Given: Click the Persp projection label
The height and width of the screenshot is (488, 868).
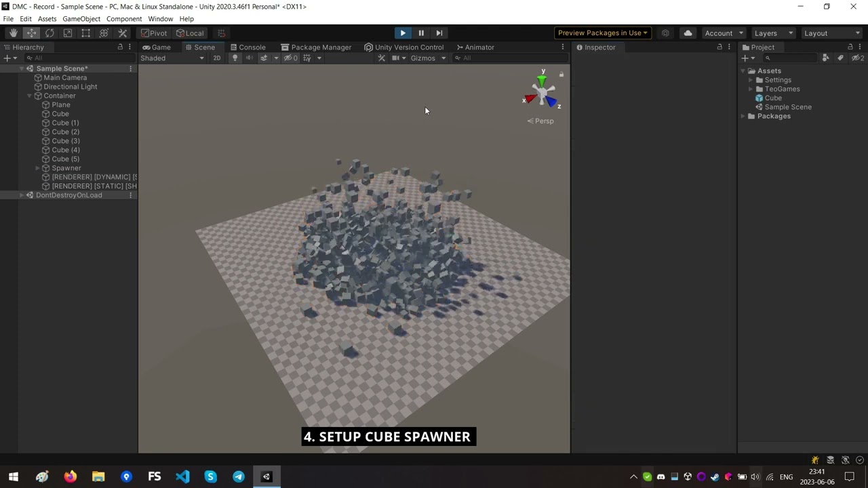Looking at the screenshot, I should pyautogui.click(x=540, y=121).
